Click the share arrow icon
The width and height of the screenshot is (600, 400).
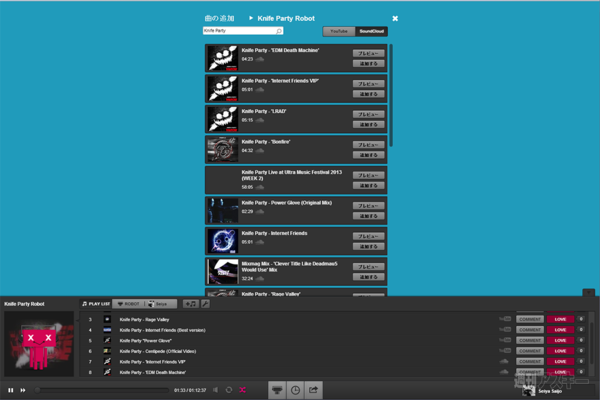click(313, 390)
